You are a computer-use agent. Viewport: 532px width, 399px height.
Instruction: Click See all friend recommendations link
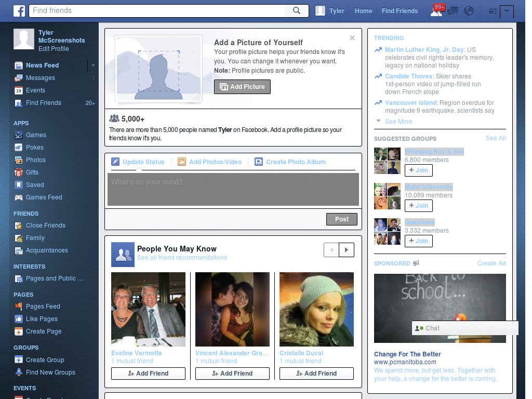click(182, 258)
